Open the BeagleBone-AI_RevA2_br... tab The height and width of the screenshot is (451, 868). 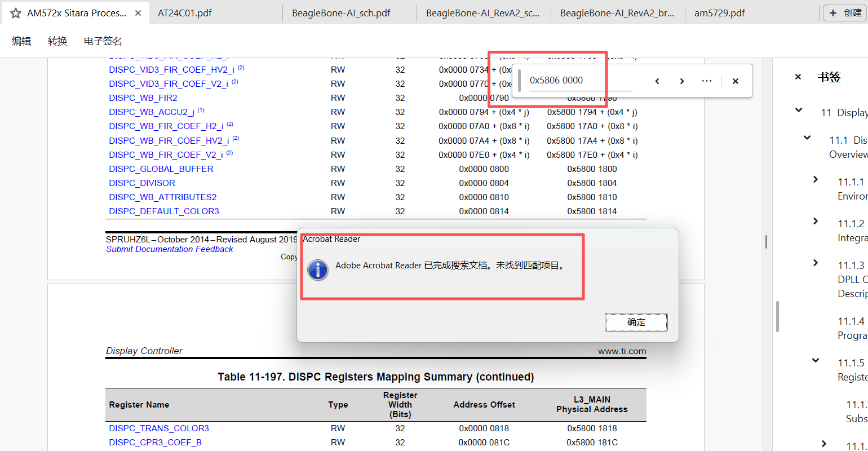coord(617,13)
